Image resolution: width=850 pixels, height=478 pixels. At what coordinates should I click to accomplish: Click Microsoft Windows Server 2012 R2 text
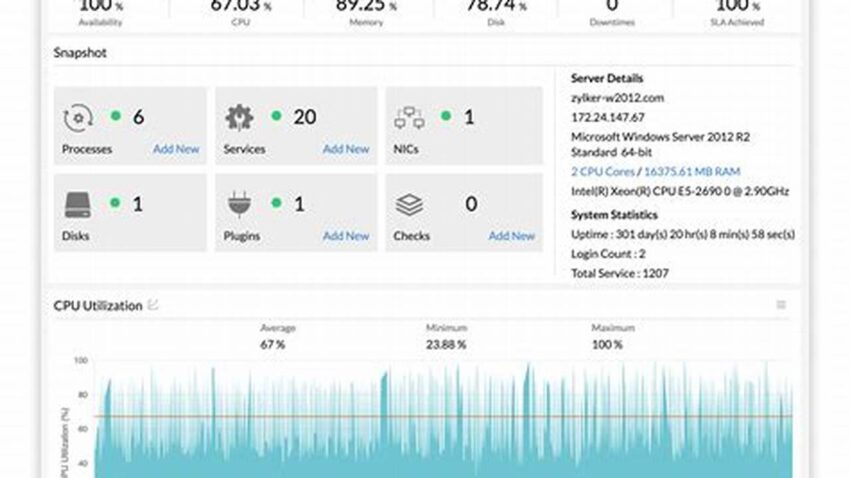click(660, 144)
